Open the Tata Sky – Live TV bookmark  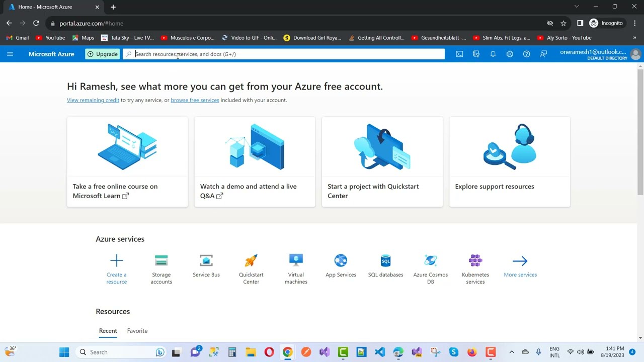pos(128,38)
